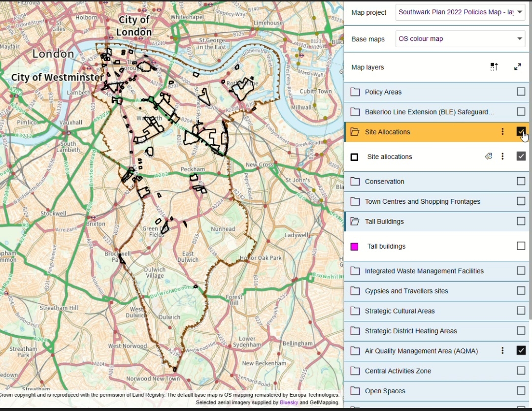This screenshot has width=532, height=411.
Task: Click the magenta Tall buildings colour swatch
Action: coord(354,247)
